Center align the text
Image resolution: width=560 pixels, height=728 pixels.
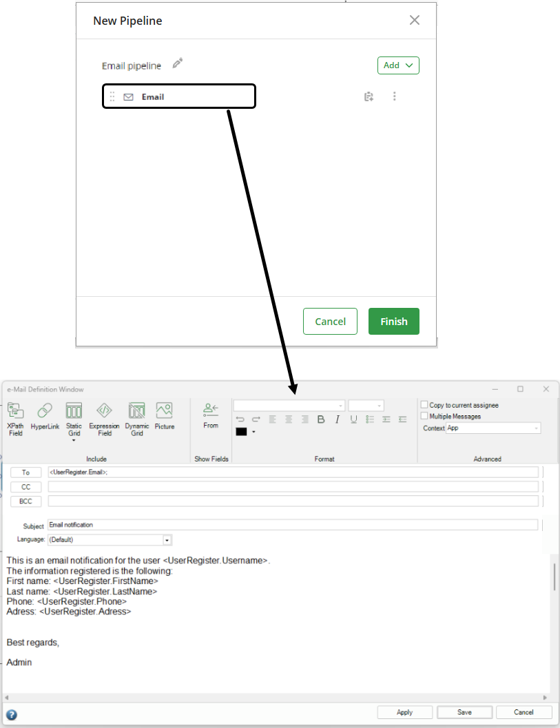289,419
